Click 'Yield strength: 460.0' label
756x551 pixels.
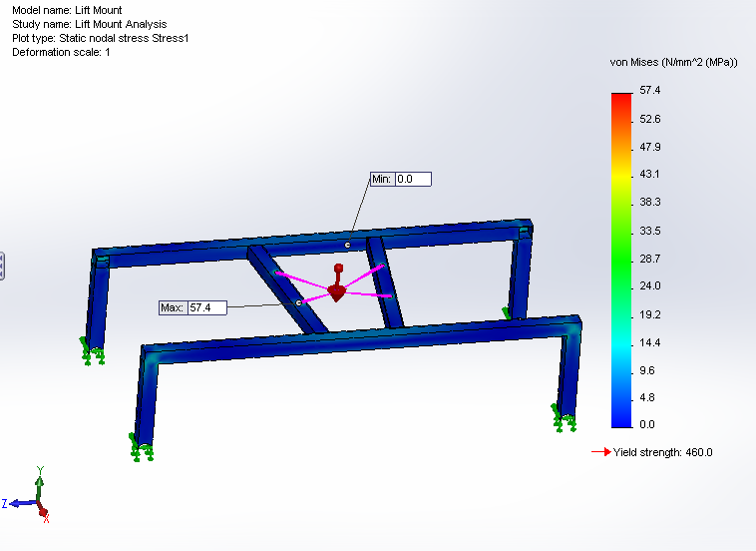click(x=663, y=452)
